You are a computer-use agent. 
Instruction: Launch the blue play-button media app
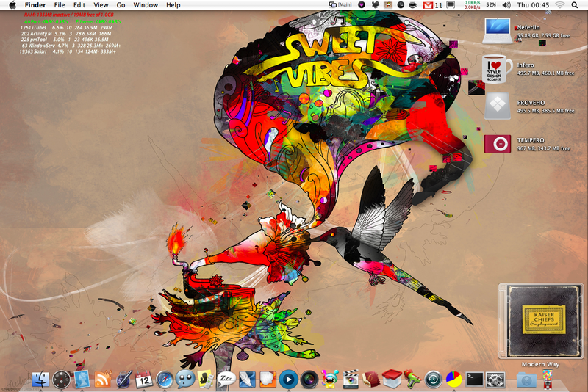(288, 380)
